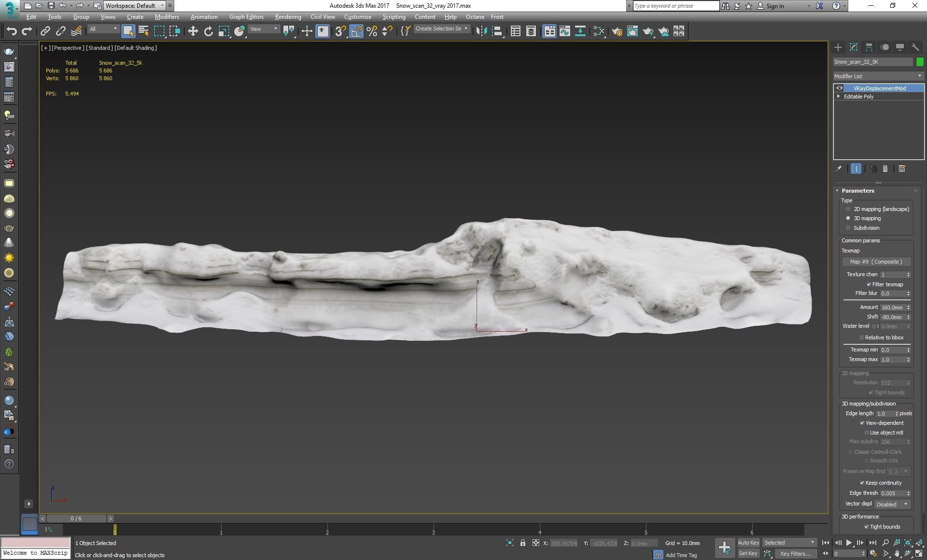
Task: Click Pin Stack icon below modifier stack
Action: [839, 168]
